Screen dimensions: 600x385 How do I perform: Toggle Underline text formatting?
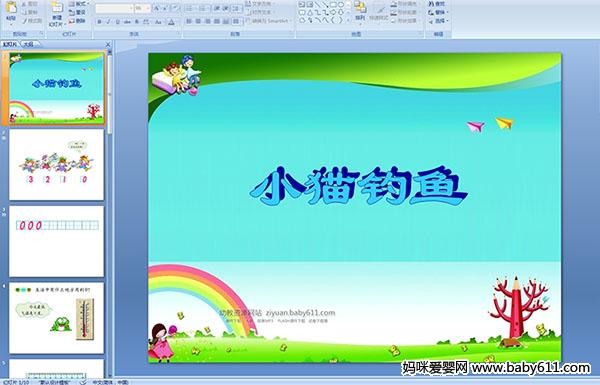(x=117, y=22)
